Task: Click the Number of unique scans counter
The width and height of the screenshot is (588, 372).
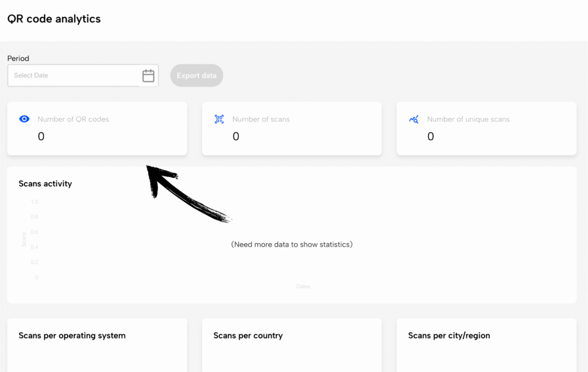Action: 430,136
